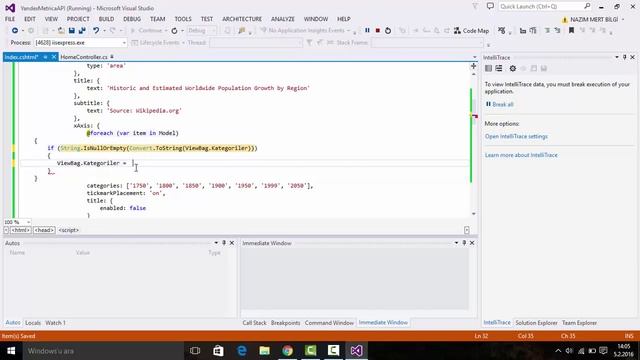Close the IntelliTrace panel

pos(633,58)
